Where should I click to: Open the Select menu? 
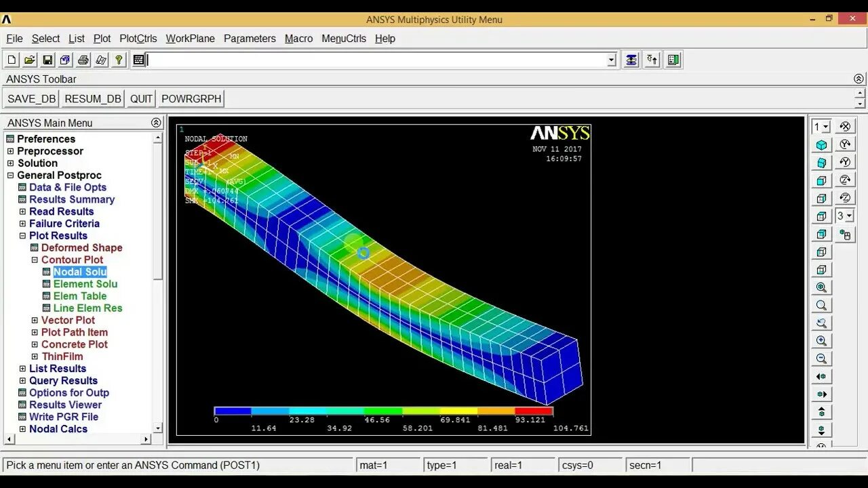coord(45,39)
